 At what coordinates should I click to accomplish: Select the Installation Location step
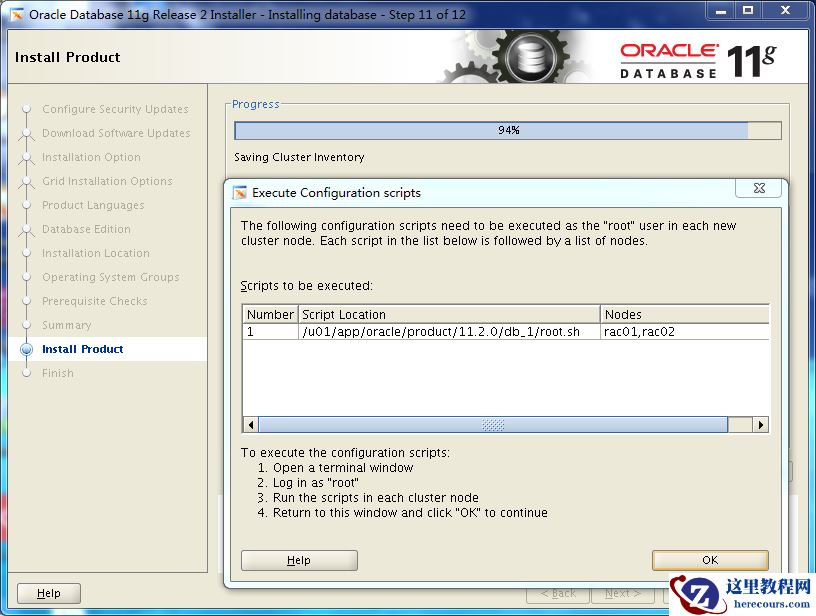(96, 253)
